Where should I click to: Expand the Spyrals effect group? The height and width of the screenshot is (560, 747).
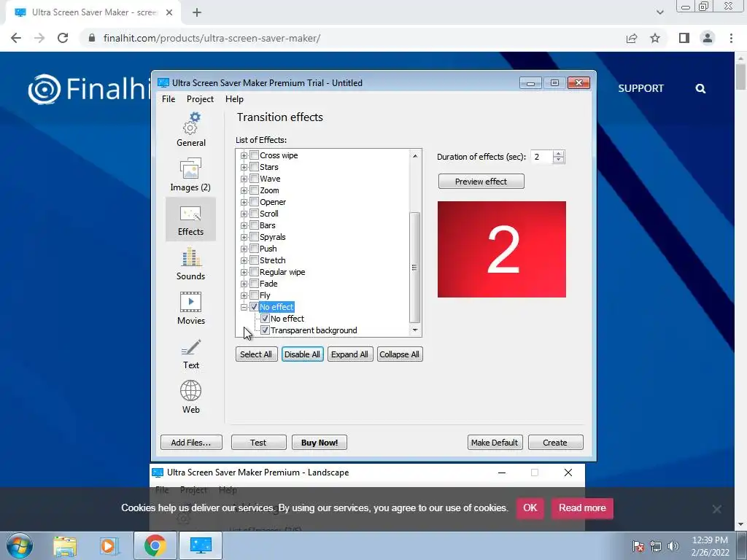point(244,237)
